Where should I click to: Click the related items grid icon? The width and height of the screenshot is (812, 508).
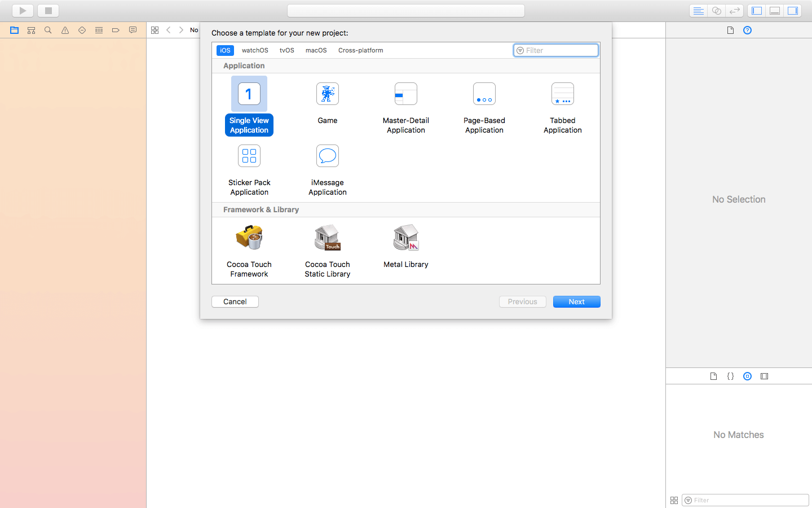coord(155,30)
